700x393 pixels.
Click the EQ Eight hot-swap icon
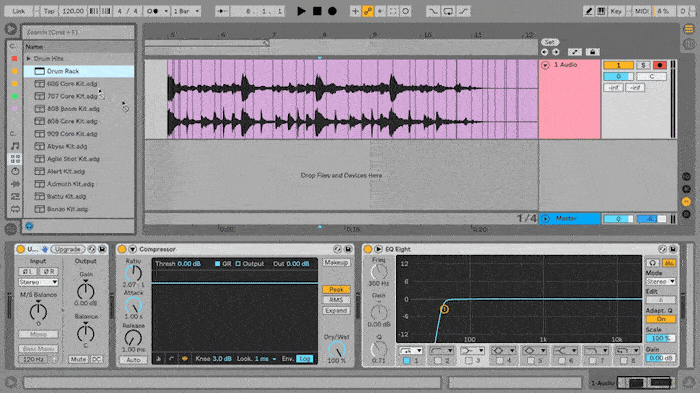coord(662,249)
